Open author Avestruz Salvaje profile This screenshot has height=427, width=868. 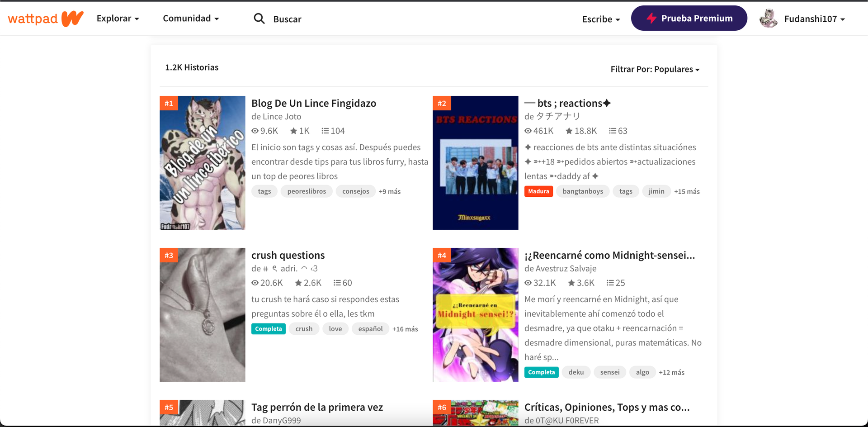tap(566, 268)
